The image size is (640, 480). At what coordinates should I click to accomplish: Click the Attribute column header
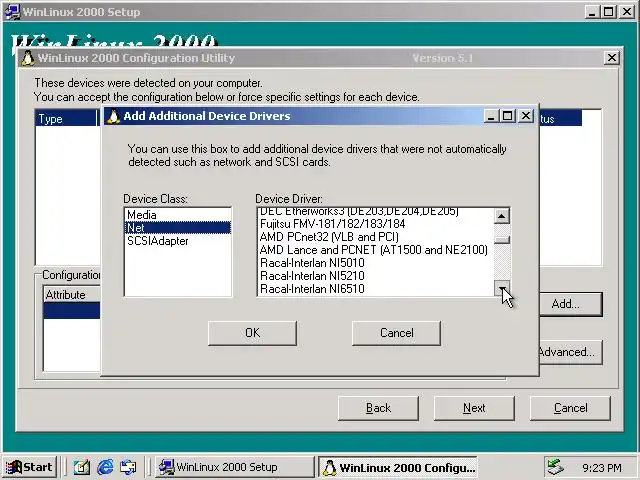[x=72, y=295]
